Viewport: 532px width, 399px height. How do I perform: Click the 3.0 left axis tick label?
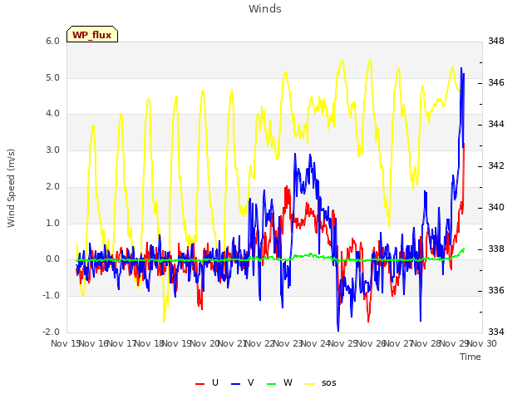[52, 150]
